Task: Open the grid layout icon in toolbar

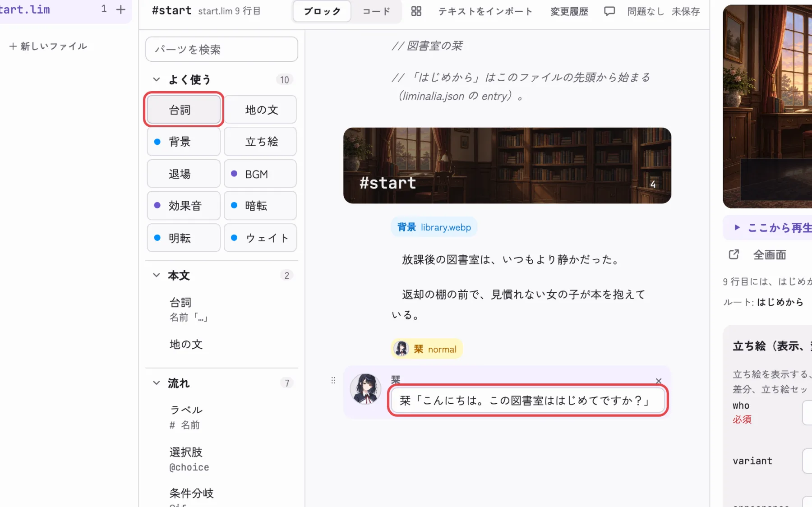Action: 416,11
